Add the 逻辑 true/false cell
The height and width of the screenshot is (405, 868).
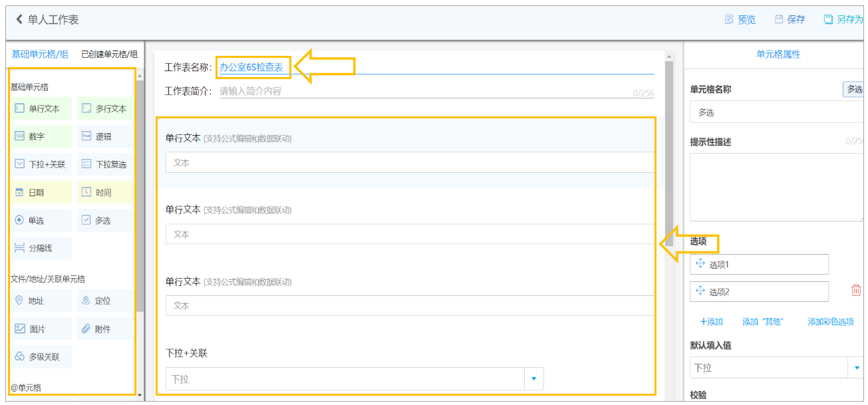coord(105,136)
